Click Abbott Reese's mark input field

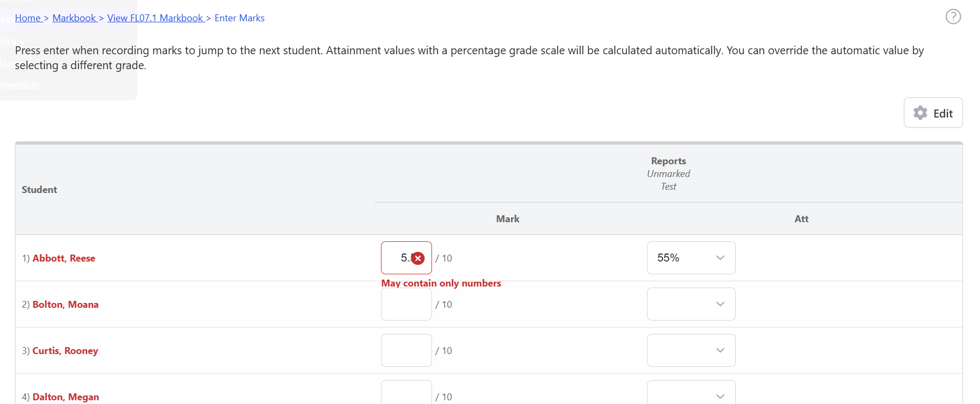pos(396,258)
